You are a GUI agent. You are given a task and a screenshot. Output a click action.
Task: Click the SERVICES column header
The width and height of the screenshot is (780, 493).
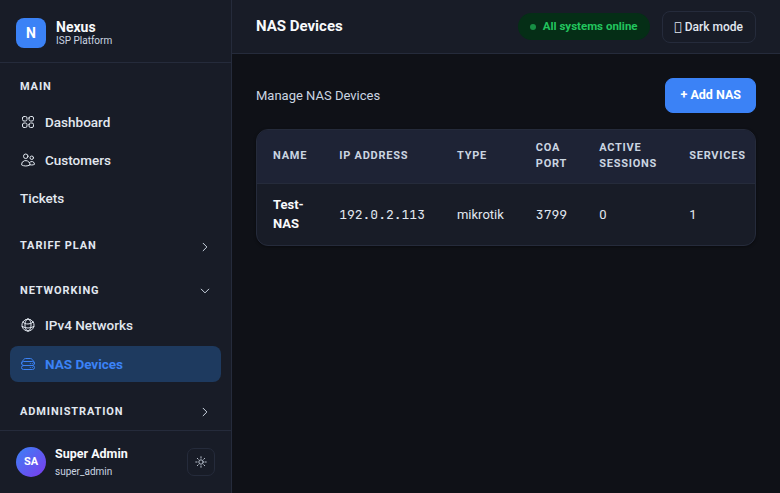click(717, 155)
